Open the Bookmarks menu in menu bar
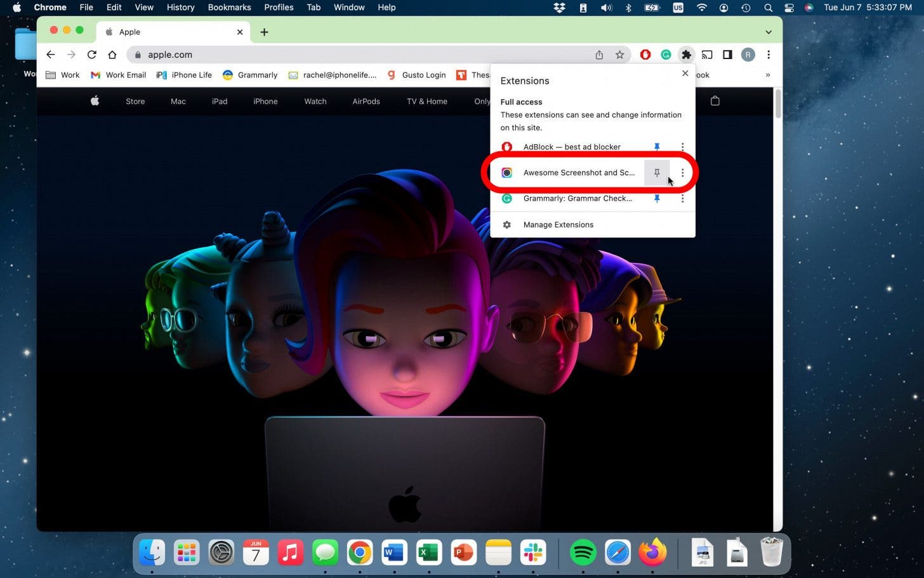Screen dimensions: 924x578 229,8
